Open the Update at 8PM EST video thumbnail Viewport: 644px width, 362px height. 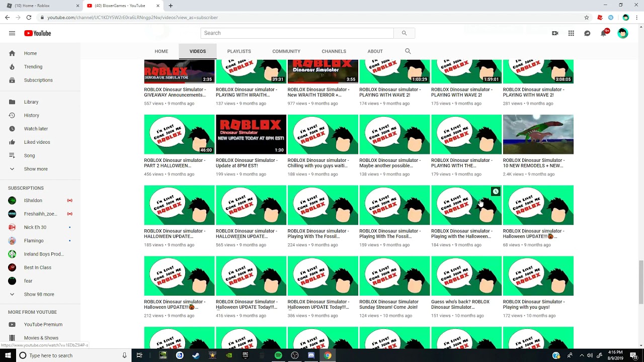pos(251,134)
